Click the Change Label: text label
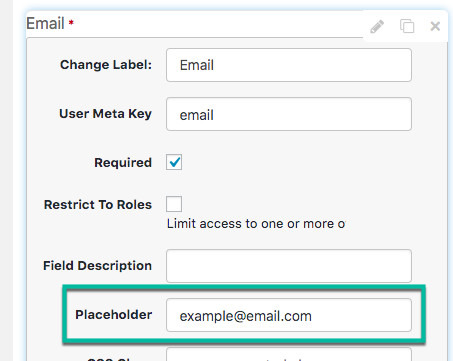Screen dimensions: 453x361 (106, 65)
